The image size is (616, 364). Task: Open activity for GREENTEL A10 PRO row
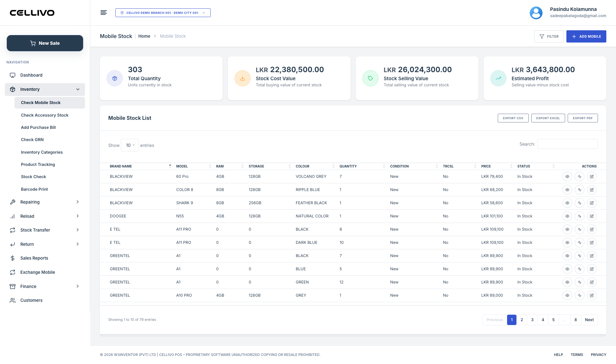[580, 295]
